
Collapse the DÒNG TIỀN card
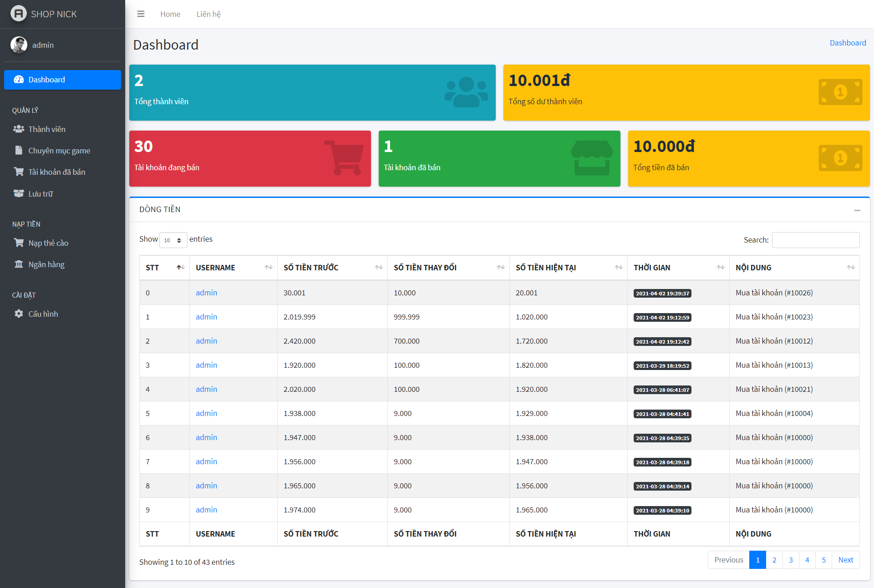(857, 210)
